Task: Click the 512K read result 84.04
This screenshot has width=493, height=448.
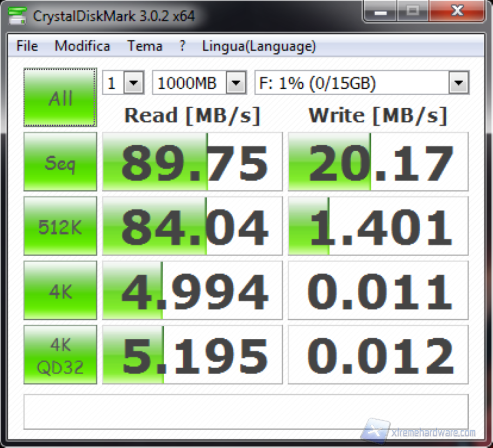Action: [192, 226]
